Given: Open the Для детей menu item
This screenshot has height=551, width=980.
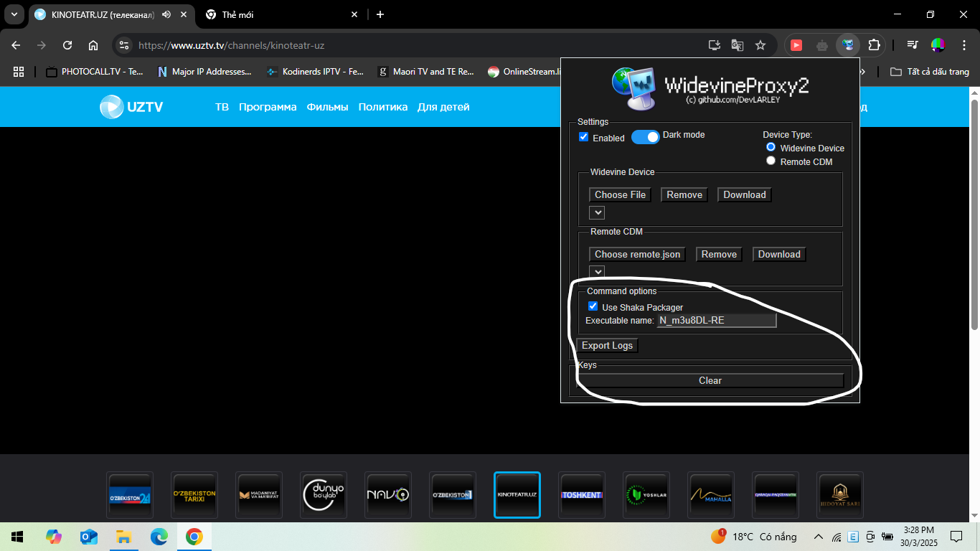Looking at the screenshot, I should tap(443, 107).
